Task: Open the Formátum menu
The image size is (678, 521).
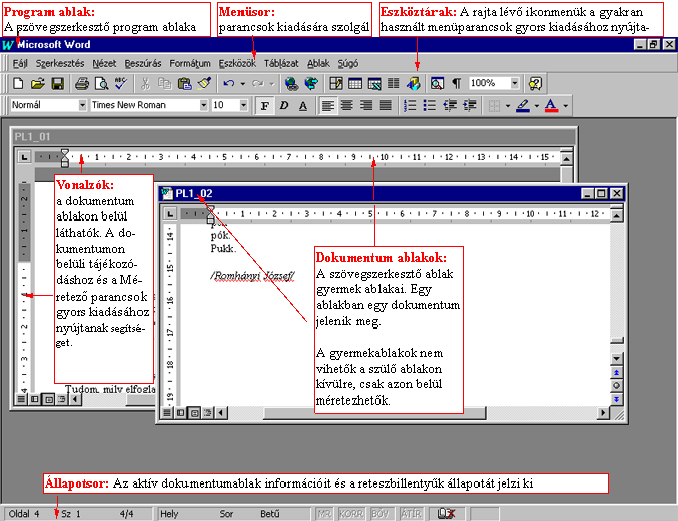Action: 190,62
